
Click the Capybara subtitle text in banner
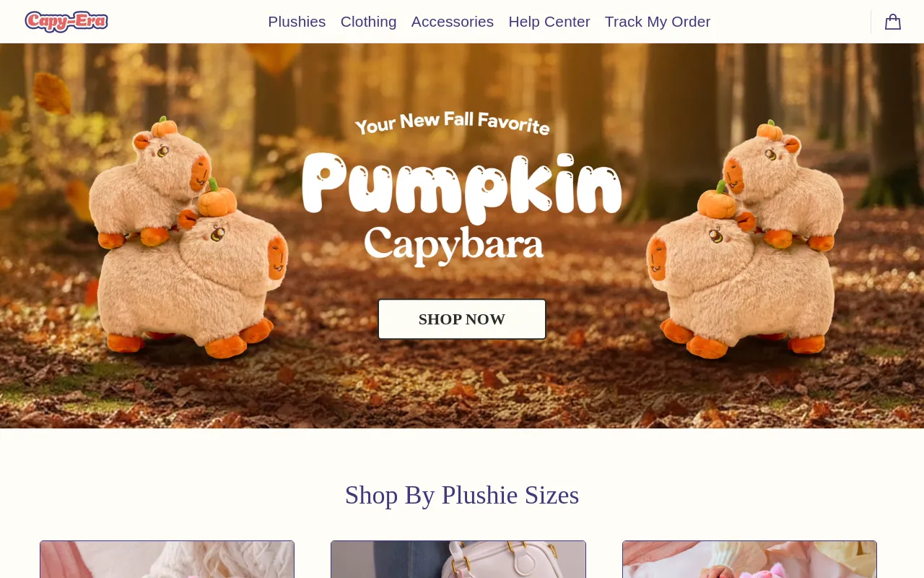[454, 246]
